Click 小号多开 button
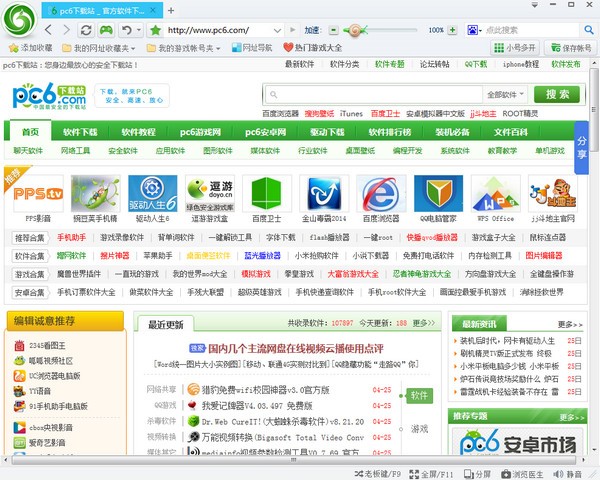 515,48
